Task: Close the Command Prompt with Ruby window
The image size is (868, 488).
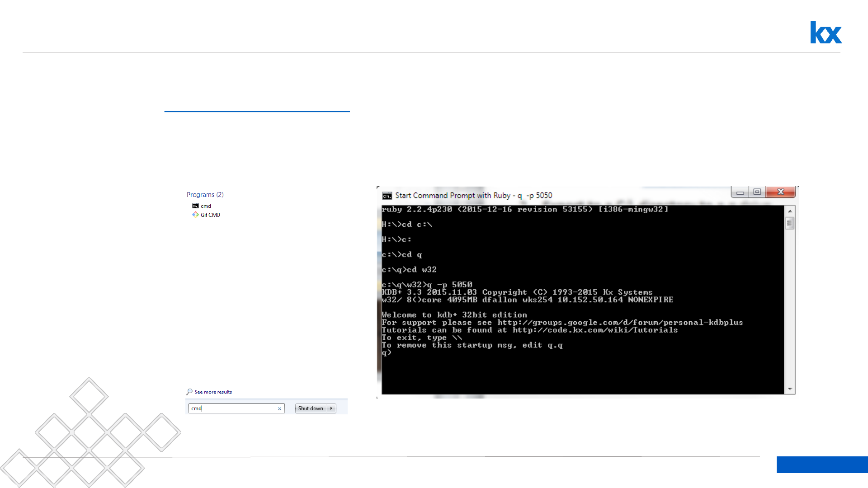Action: click(x=781, y=192)
